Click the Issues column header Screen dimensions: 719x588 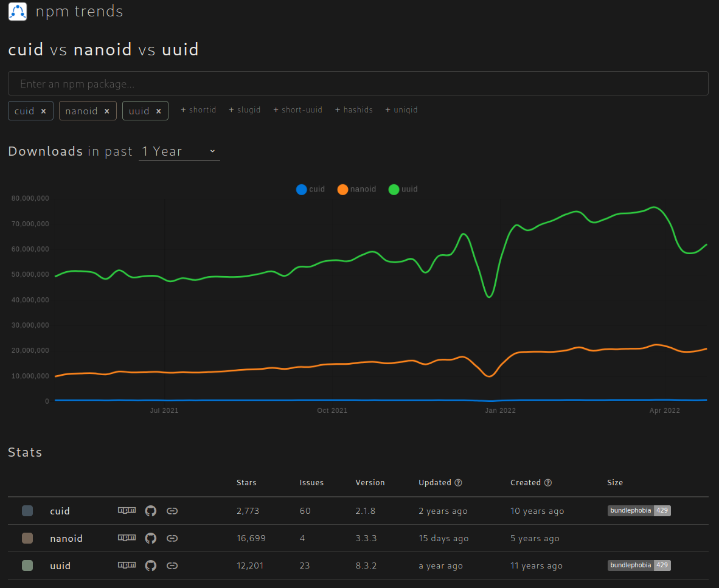point(311,483)
